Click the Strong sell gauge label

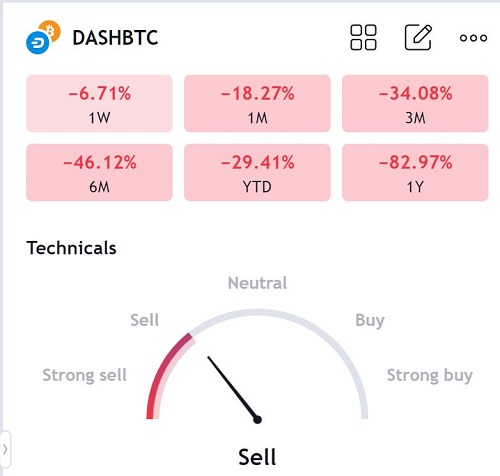point(85,375)
